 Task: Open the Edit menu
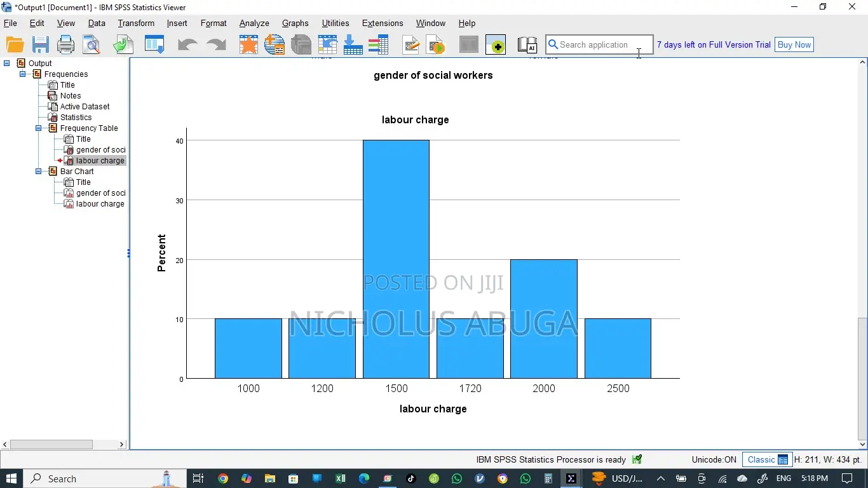tap(37, 23)
